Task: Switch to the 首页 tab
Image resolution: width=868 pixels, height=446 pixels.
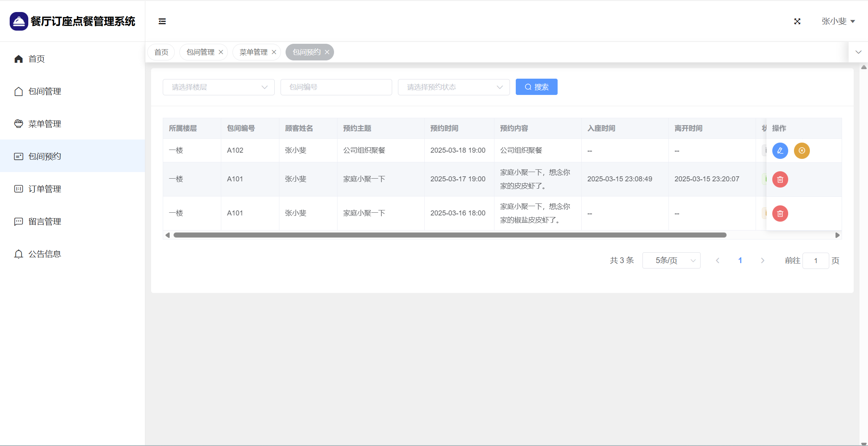Action: 161,52
